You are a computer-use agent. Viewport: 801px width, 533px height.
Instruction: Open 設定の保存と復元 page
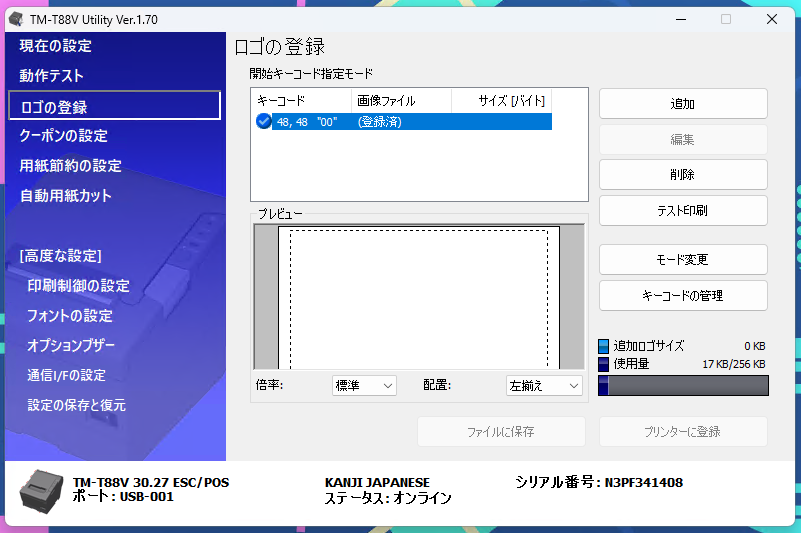(x=77, y=405)
